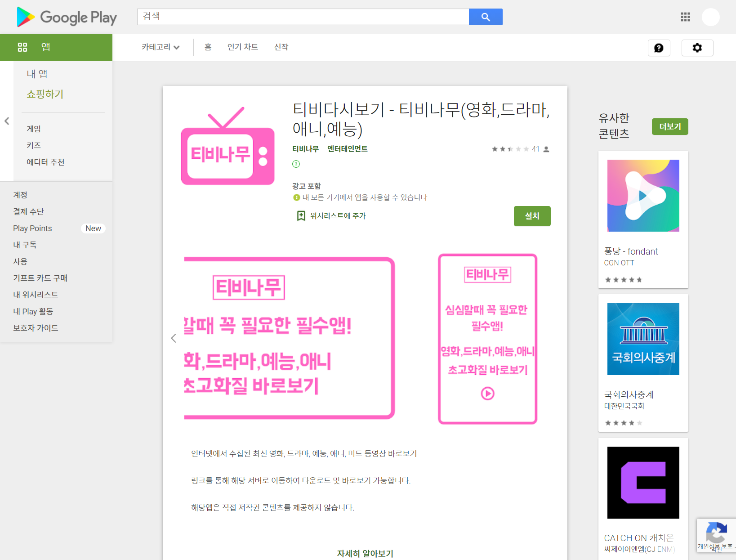Click the New badge beside Play Points

click(x=93, y=228)
